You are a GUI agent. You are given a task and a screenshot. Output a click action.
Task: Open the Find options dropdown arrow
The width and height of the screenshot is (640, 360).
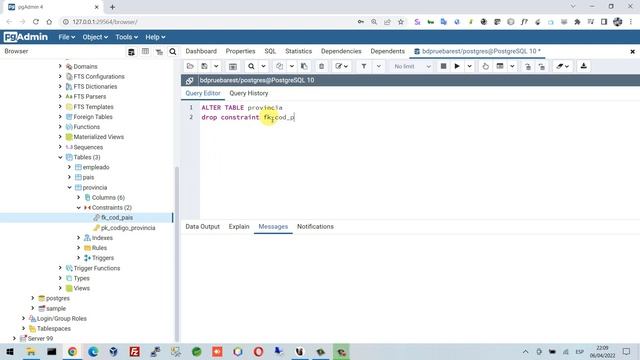(x=263, y=66)
